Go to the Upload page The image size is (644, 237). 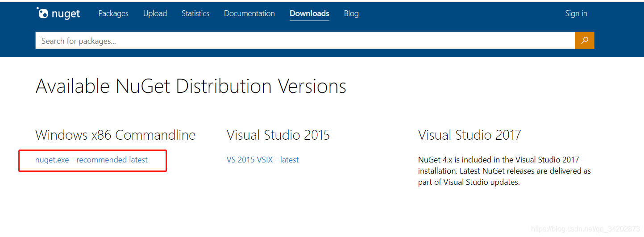pos(155,13)
